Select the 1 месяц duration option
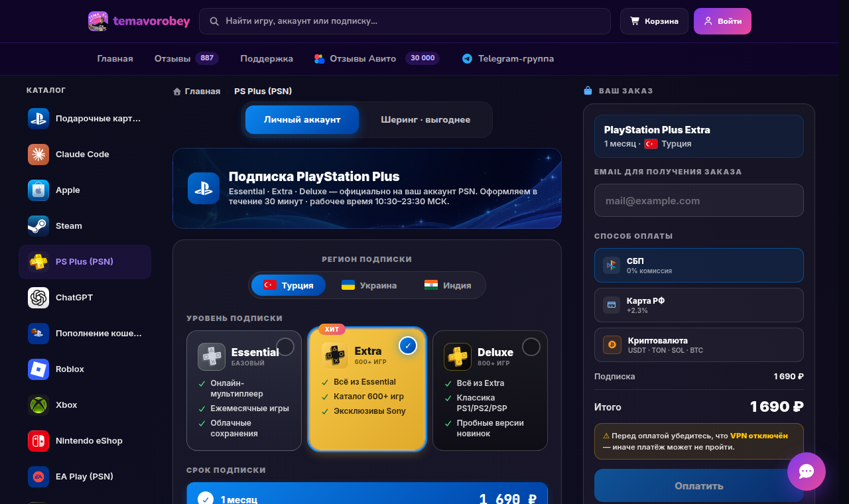The image size is (849, 504). pos(367,493)
